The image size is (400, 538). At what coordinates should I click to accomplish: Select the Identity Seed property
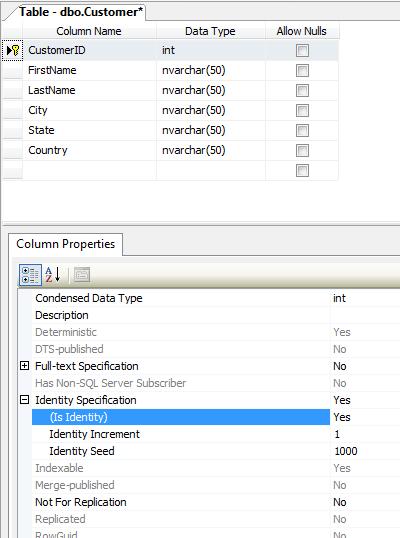coord(181,451)
